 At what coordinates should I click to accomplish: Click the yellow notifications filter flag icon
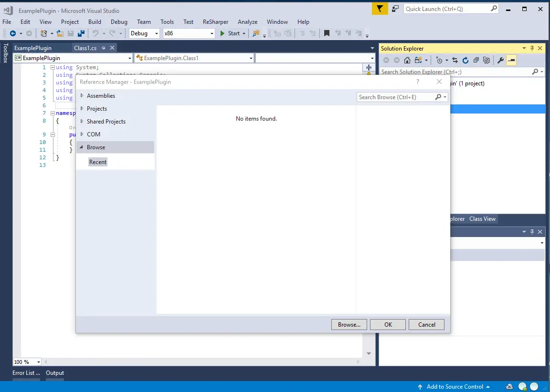tap(380, 9)
